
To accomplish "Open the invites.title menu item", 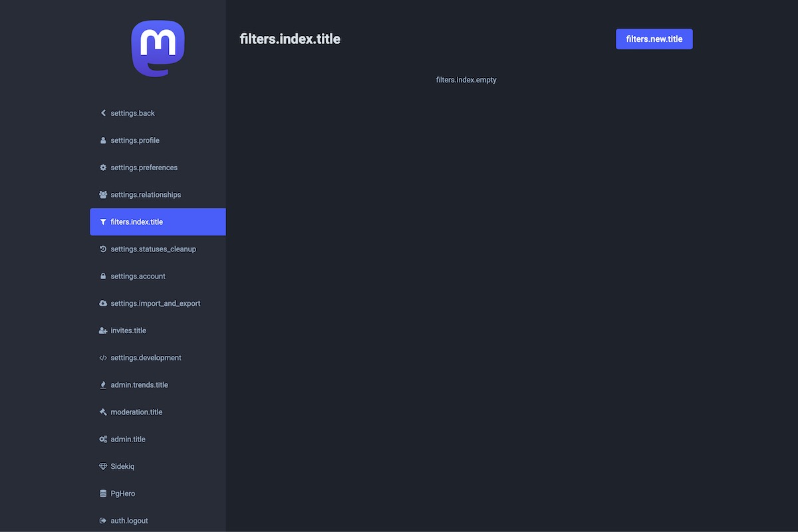I will [128, 331].
